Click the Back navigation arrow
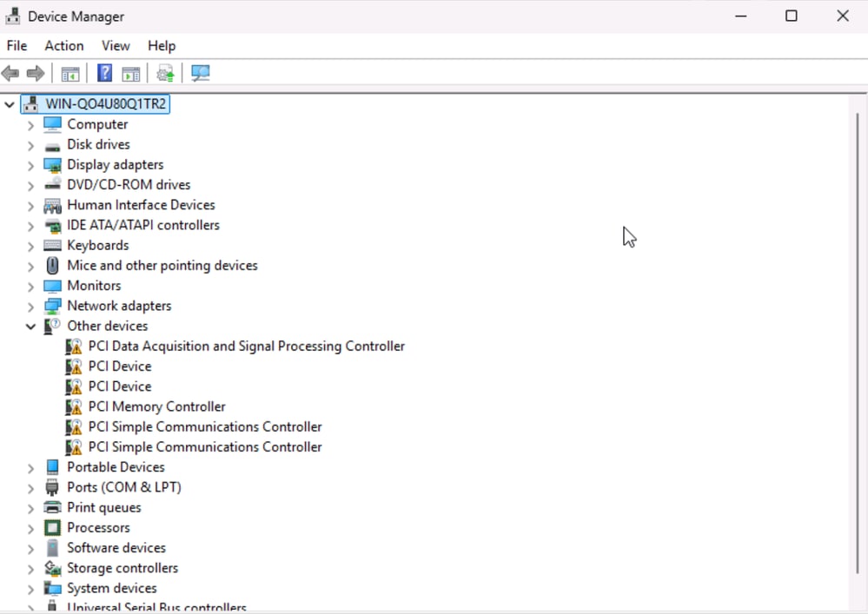This screenshot has height=614, width=868. pos(10,73)
